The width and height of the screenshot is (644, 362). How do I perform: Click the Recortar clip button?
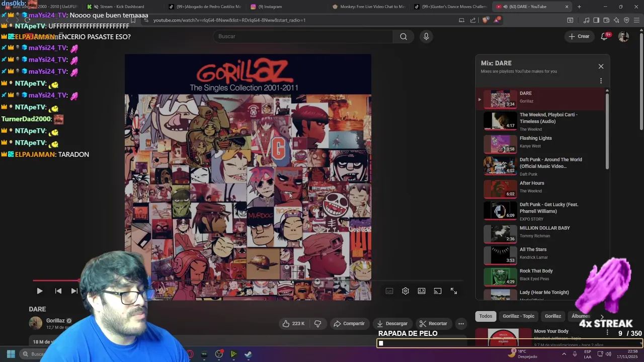pos(433,324)
